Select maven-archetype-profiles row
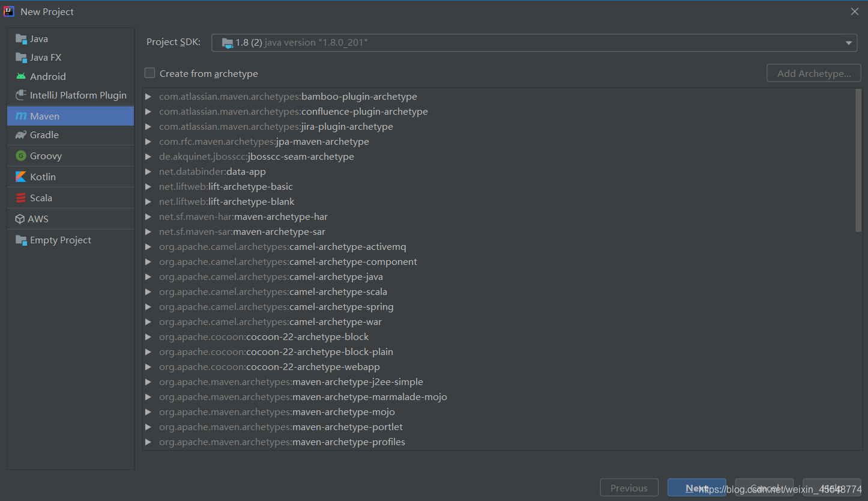Screen dimensions: 868x501 499,442
